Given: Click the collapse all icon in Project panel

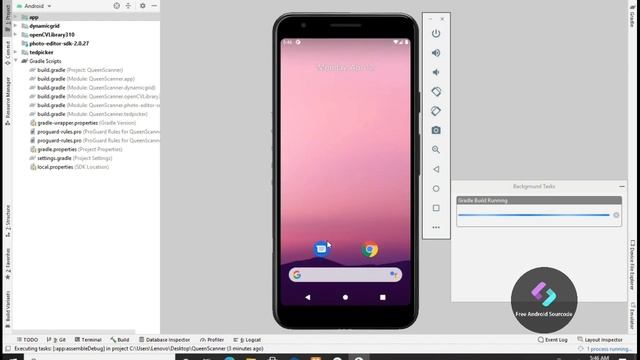Looking at the screenshot, I should coord(128,6).
